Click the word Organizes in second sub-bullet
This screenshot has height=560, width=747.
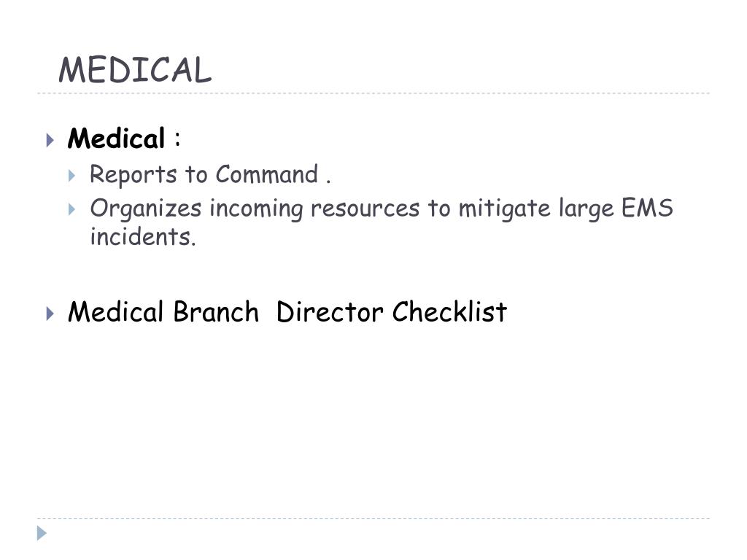[x=146, y=209]
